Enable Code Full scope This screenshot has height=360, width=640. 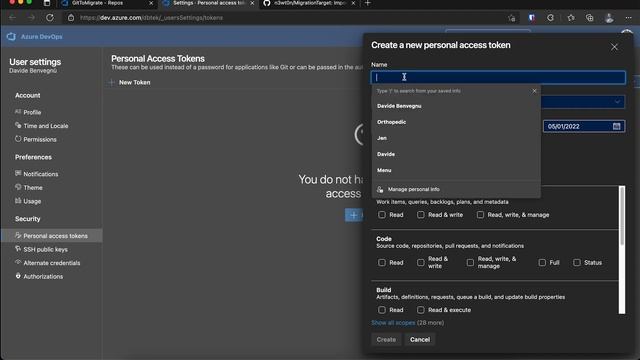(x=542, y=262)
